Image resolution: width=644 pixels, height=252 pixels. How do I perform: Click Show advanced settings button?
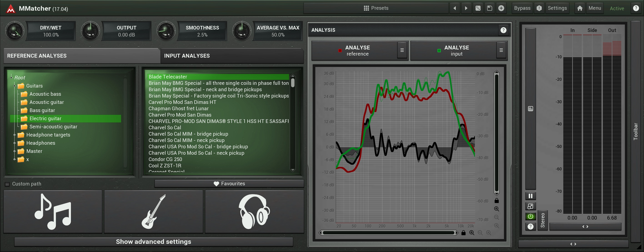(x=153, y=242)
